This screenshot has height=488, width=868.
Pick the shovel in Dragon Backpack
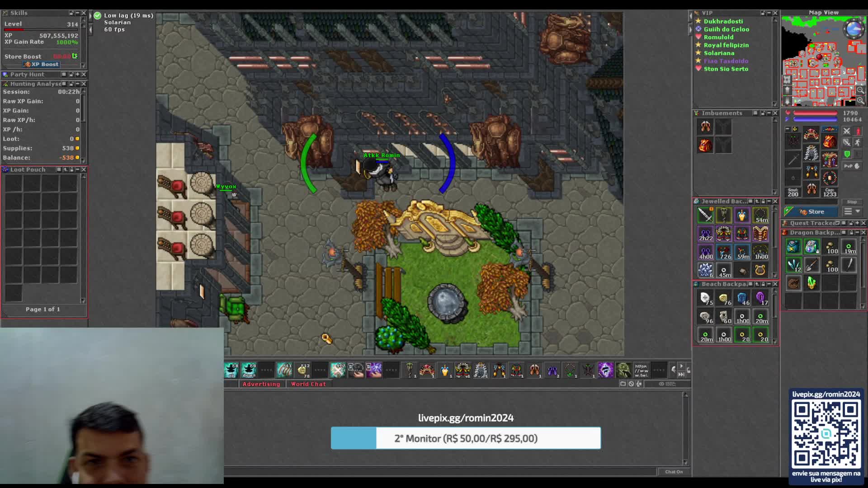tap(811, 265)
